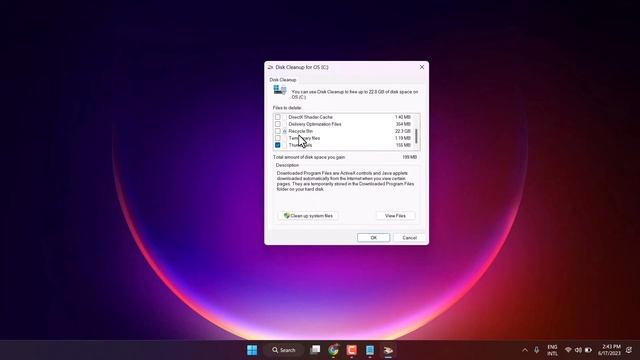Image resolution: width=640 pixels, height=360 pixels.
Task: Open the orange app in taskbar
Action: pyautogui.click(x=351, y=350)
